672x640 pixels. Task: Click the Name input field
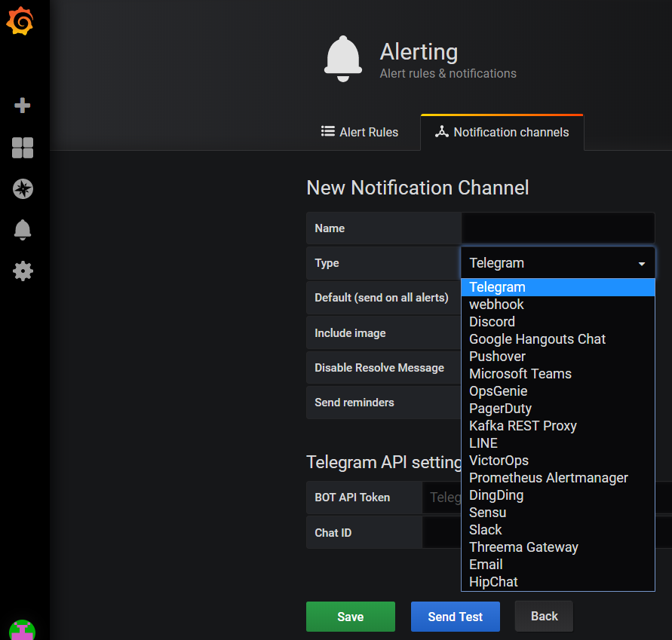[558, 228]
